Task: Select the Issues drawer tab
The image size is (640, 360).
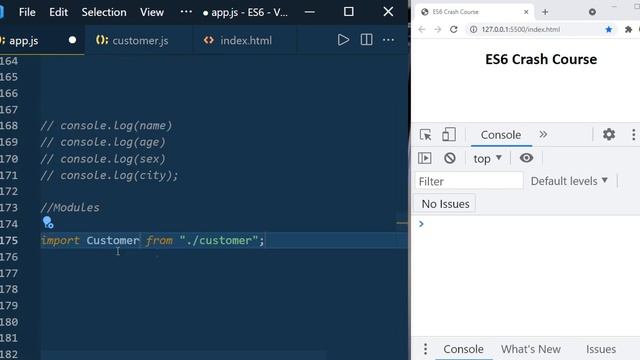Action: (601, 349)
